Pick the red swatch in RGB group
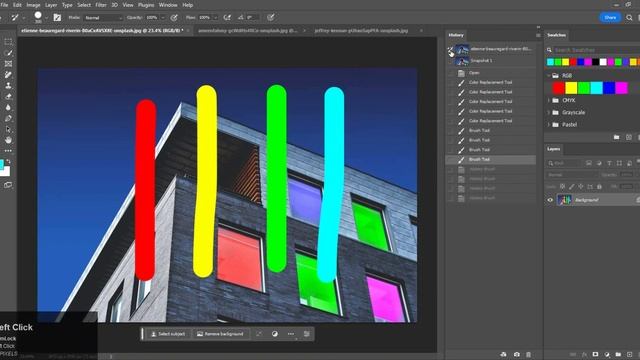This screenshot has height=360, width=640. pos(559,88)
